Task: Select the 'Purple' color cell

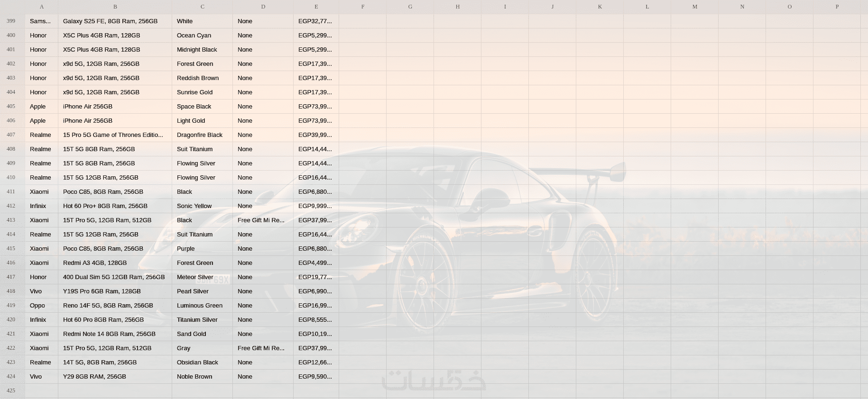Action: coord(203,249)
